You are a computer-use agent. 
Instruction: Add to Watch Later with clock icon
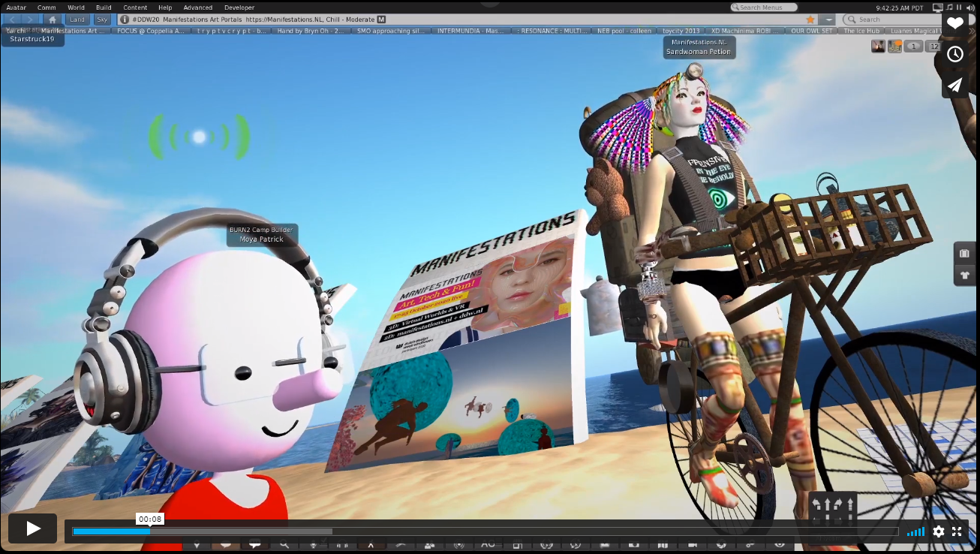coord(954,54)
